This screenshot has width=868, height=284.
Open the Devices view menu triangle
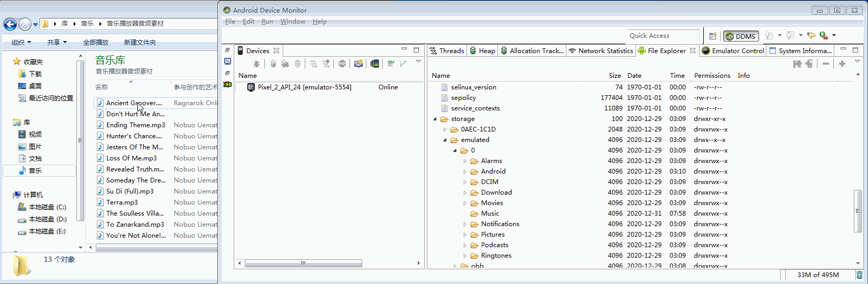click(x=418, y=62)
